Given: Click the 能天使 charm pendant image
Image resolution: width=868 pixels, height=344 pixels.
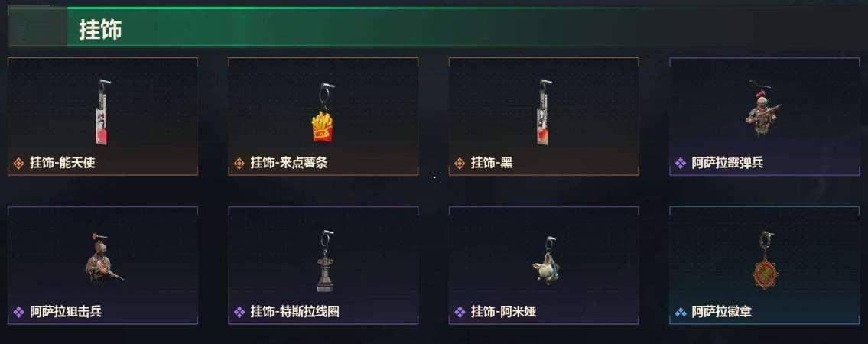Looking at the screenshot, I should click(102, 112).
